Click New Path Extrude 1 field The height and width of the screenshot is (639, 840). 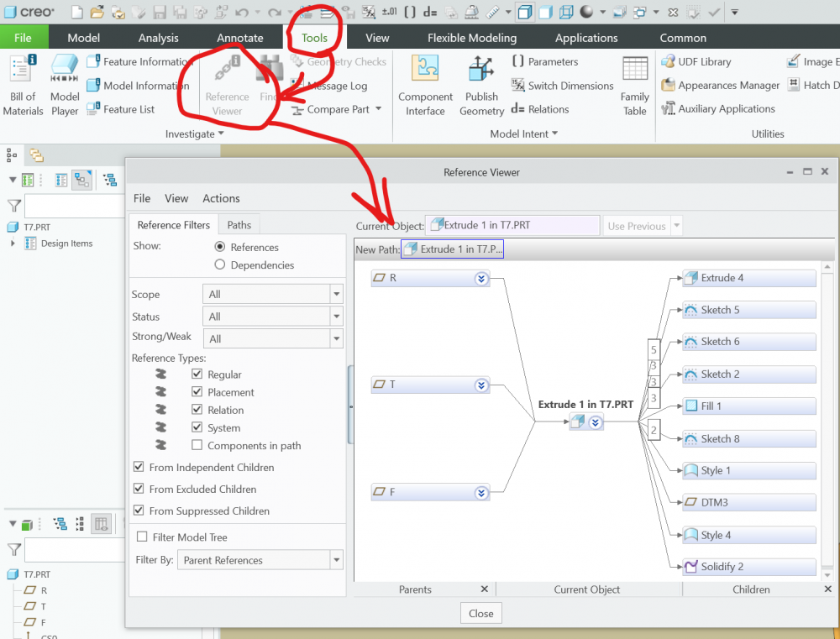(452, 249)
